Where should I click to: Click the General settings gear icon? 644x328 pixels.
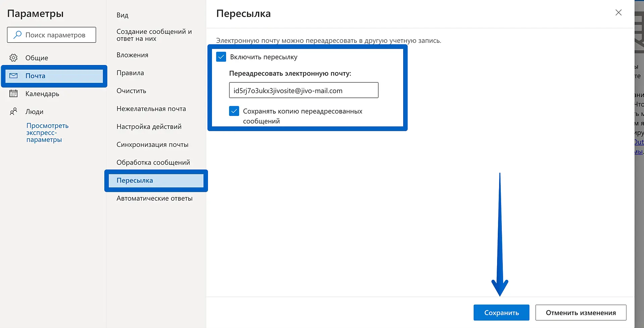pyautogui.click(x=13, y=58)
